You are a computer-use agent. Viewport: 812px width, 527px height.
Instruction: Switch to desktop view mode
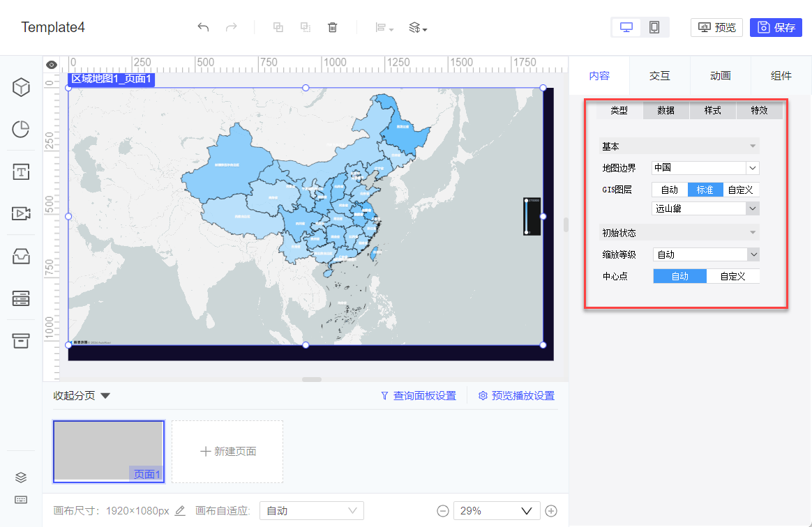click(x=626, y=27)
